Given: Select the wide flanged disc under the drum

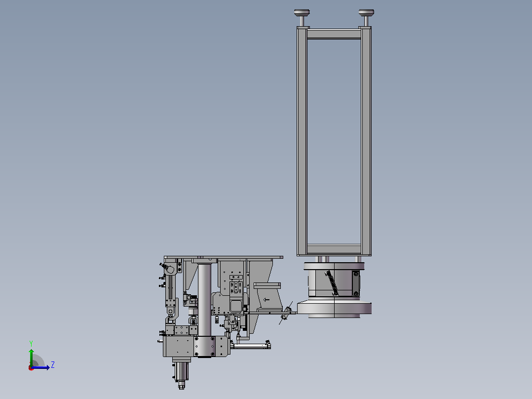Looking at the screenshot, I should coord(334,308).
